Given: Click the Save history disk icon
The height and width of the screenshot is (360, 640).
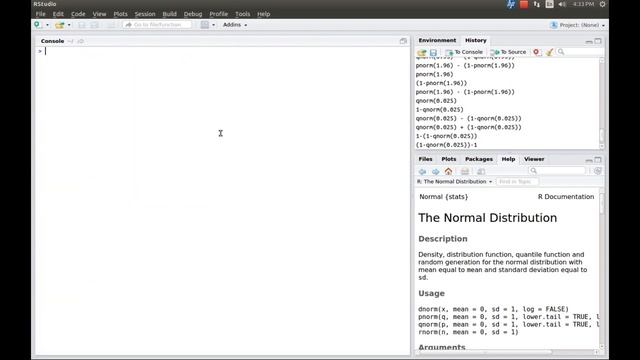Looking at the screenshot, I should coord(433,52).
